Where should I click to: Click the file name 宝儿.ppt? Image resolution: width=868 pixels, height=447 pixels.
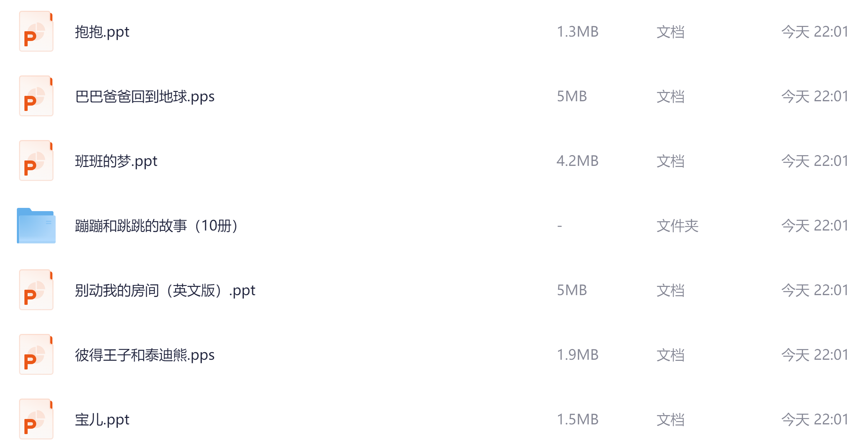102,420
